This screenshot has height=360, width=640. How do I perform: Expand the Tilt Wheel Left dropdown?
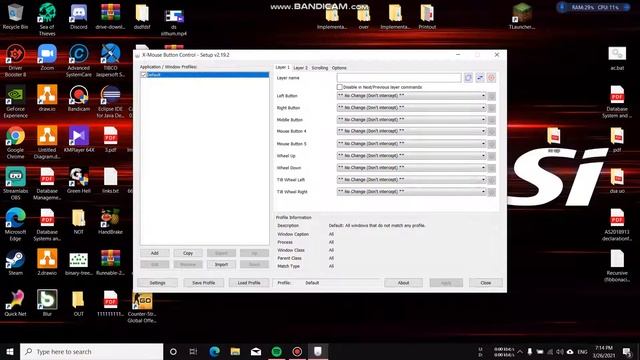(x=411, y=180)
